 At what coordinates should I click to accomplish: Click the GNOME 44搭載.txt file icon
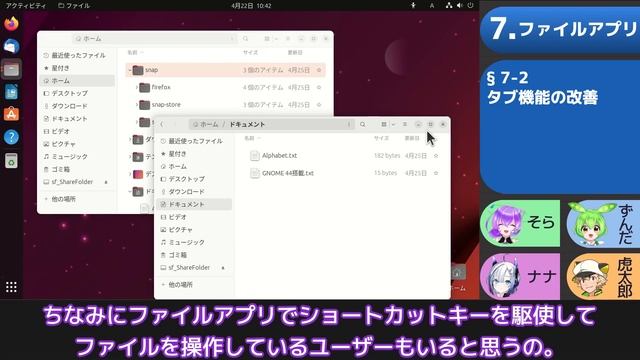(x=255, y=173)
